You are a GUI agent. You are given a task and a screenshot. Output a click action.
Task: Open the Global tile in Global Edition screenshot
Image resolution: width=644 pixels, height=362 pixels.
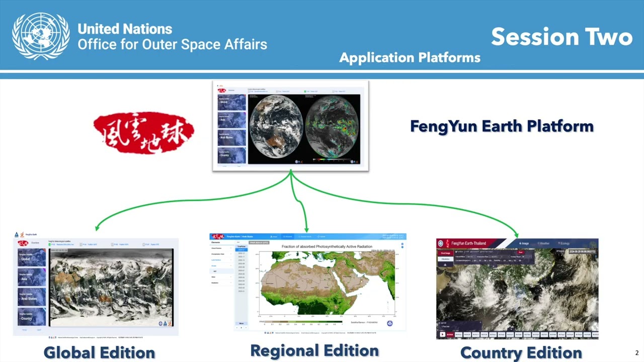point(32,258)
